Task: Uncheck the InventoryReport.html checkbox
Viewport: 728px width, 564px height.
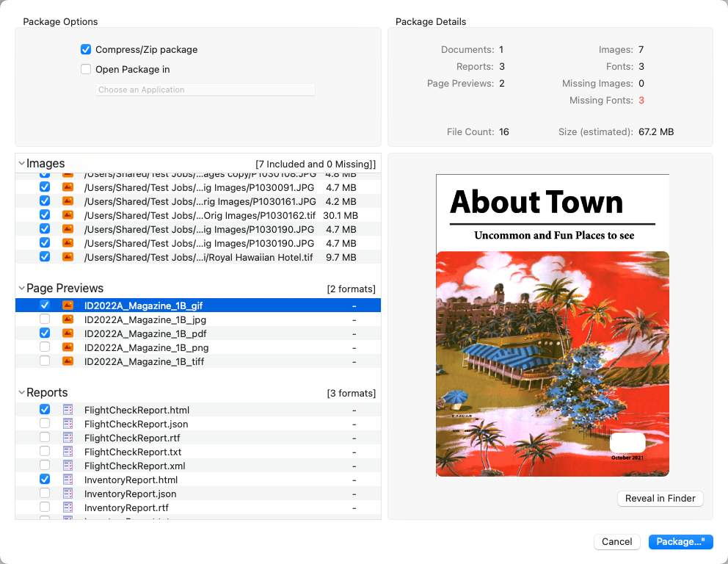Action: click(x=45, y=479)
